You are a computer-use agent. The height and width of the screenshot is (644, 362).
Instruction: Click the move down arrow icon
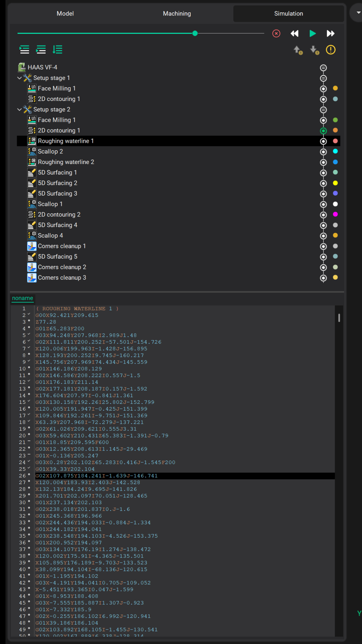click(314, 50)
